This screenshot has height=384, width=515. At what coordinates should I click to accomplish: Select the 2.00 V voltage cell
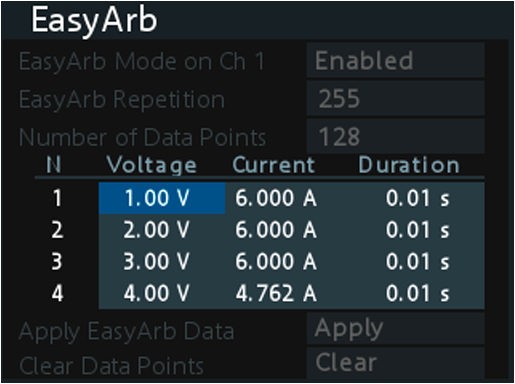coord(162,230)
